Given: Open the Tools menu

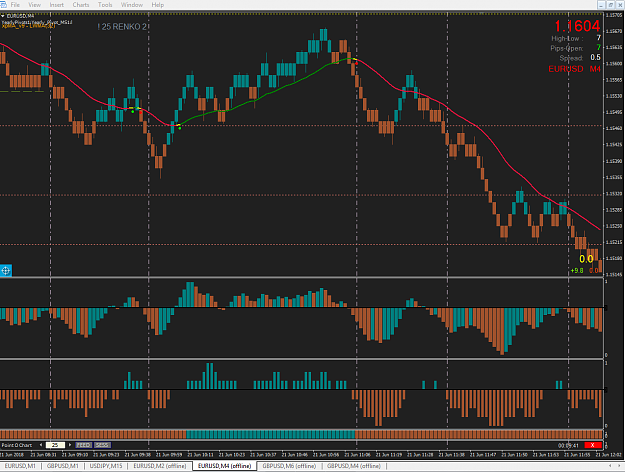Looking at the screenshot, I should [x=105, y=5].
